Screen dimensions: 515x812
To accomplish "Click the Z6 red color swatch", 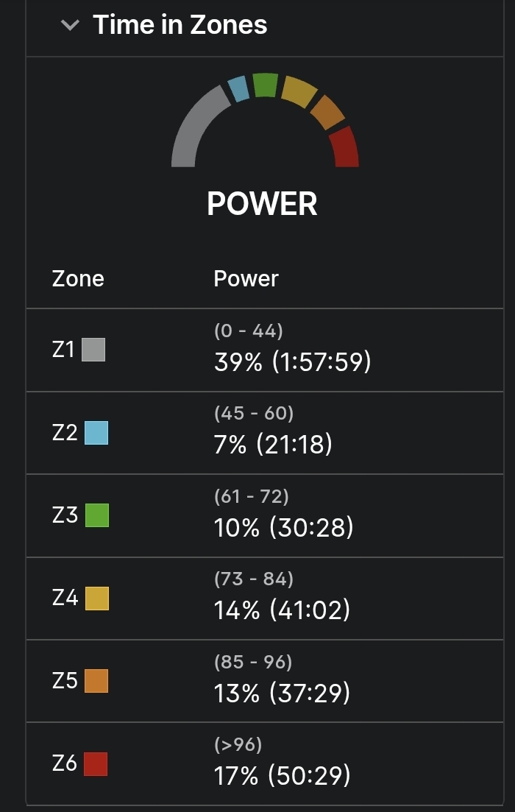I will point(96,764).
